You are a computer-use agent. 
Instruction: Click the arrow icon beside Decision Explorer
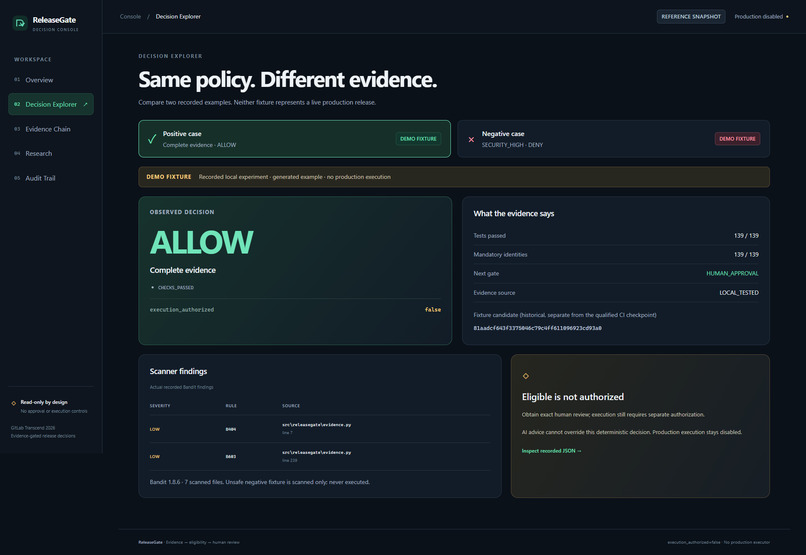(85, 104)
